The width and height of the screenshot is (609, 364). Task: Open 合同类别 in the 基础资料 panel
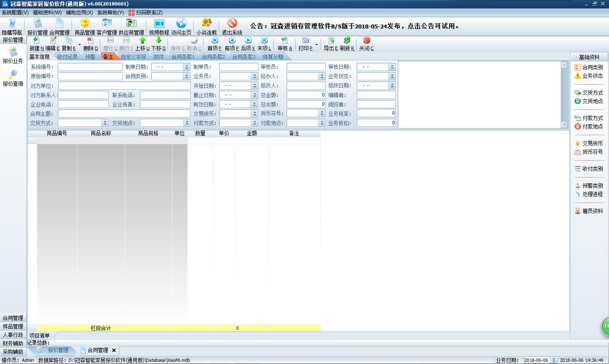click(x=589, y=67)
